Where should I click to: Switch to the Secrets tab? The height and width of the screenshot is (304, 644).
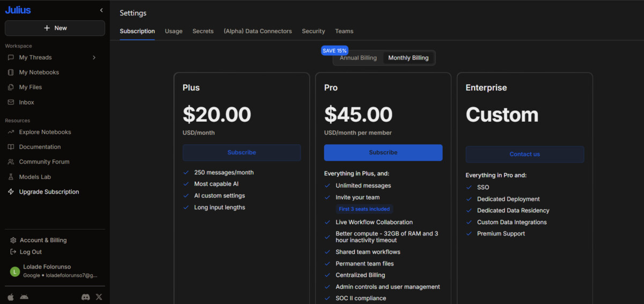(x=203, y=31)
